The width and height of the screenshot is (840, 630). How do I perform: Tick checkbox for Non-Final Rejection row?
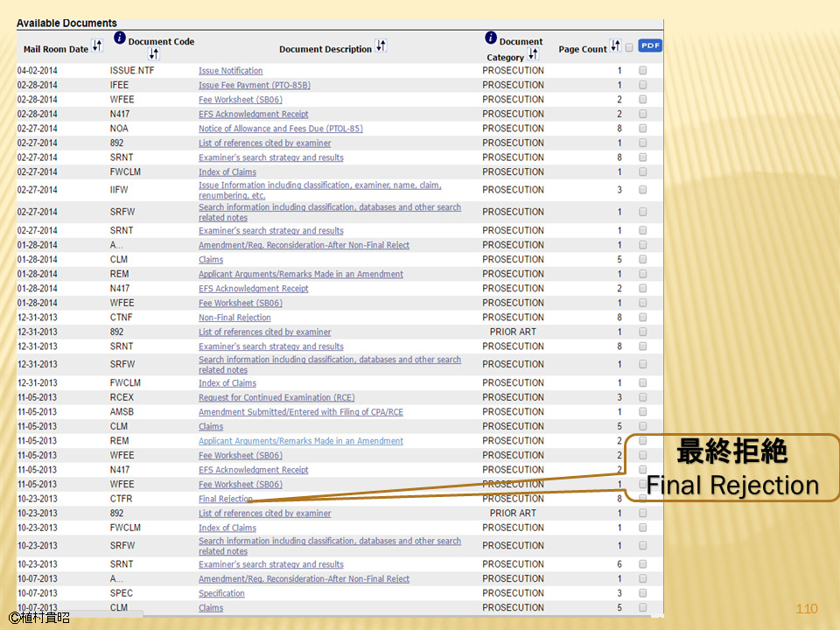[x=643, y=317]
